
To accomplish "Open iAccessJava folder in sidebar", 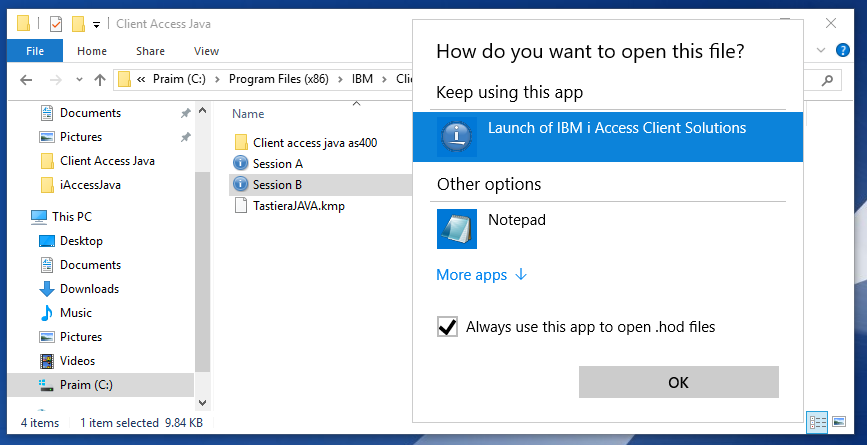I will click(x=90, y=185).
